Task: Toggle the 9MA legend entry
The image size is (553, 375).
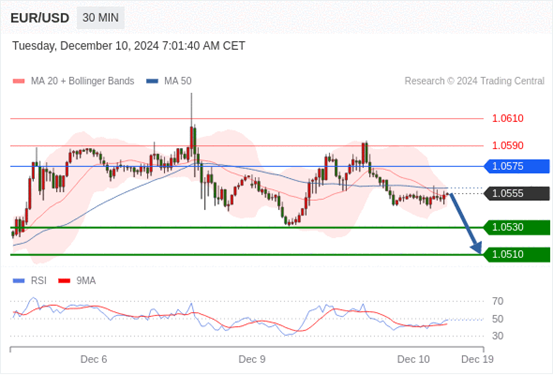Action: (x=77, y=281)
